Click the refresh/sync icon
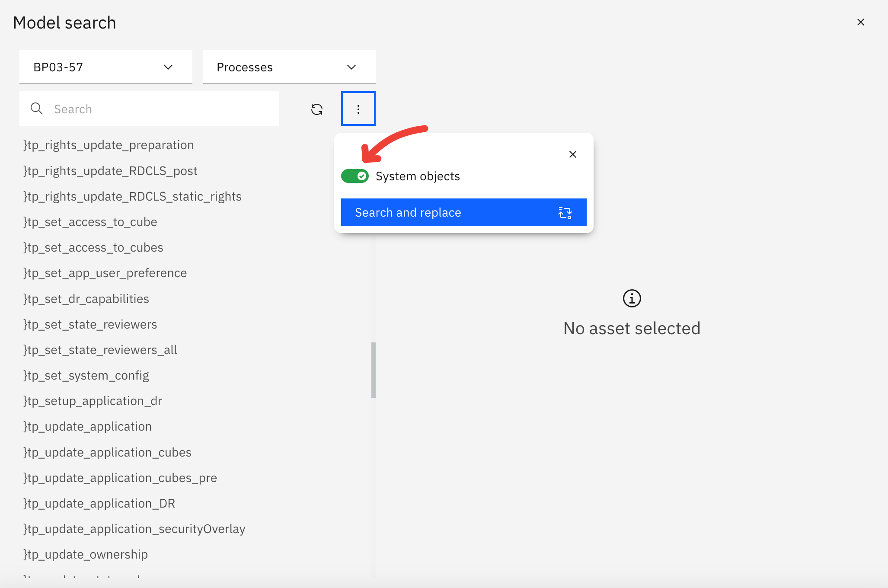Viewport: 888px width, 588px height. coord(318,109)
